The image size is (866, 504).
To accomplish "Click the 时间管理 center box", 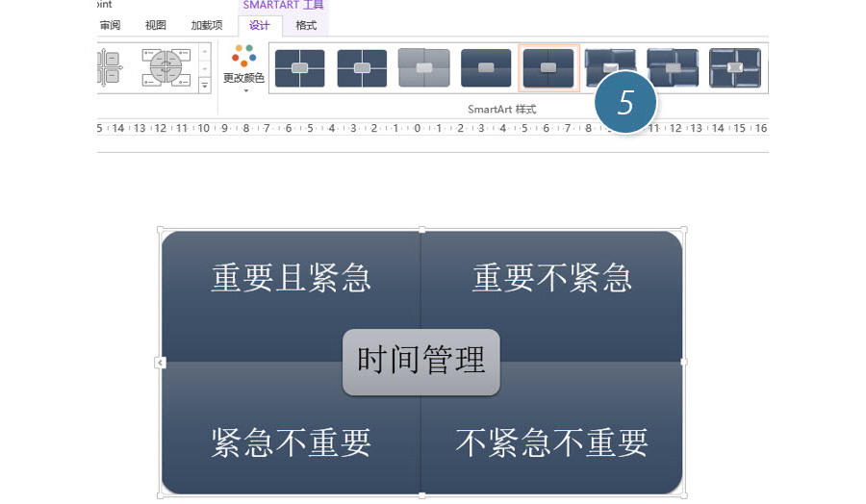I will 421,362.
